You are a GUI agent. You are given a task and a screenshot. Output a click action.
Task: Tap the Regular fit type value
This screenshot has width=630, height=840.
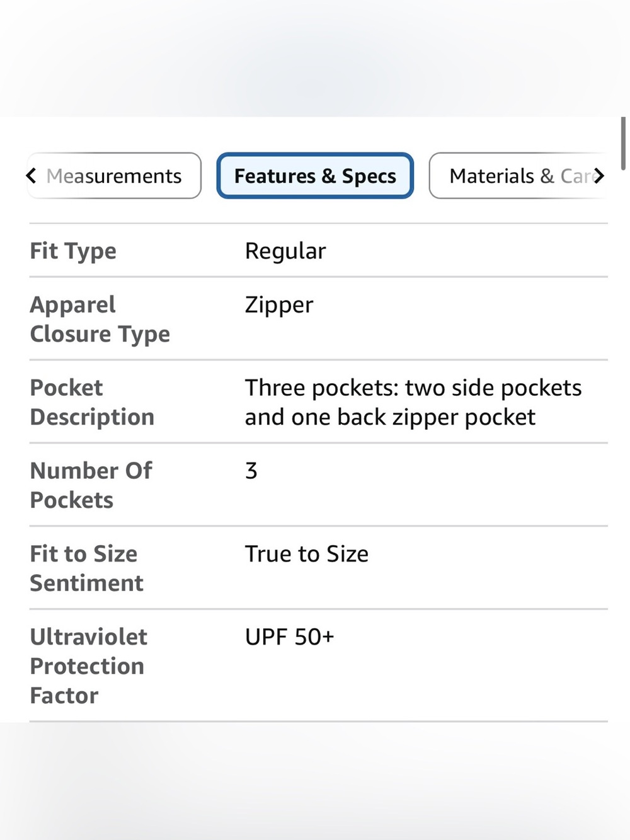click(x=285, y=251)
